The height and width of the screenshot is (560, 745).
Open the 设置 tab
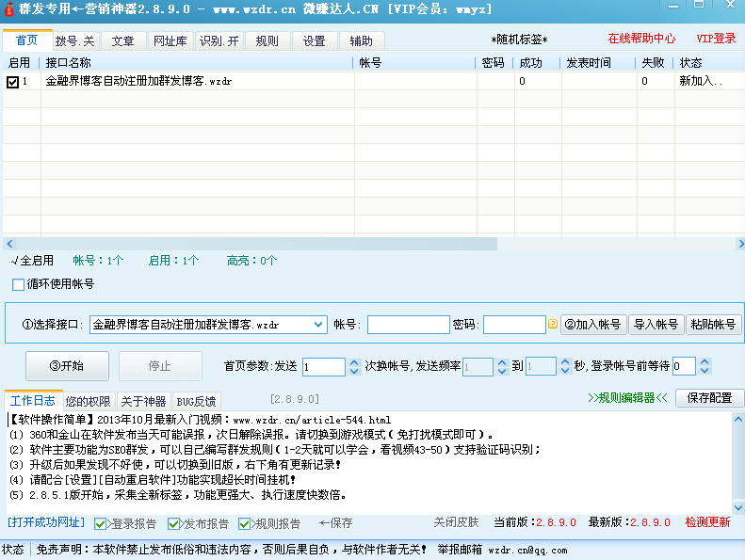click(315, 41)
